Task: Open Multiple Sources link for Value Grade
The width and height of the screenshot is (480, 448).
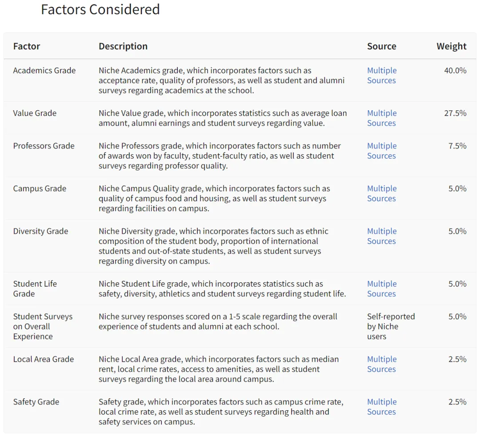Action: (x=381, y=118)
